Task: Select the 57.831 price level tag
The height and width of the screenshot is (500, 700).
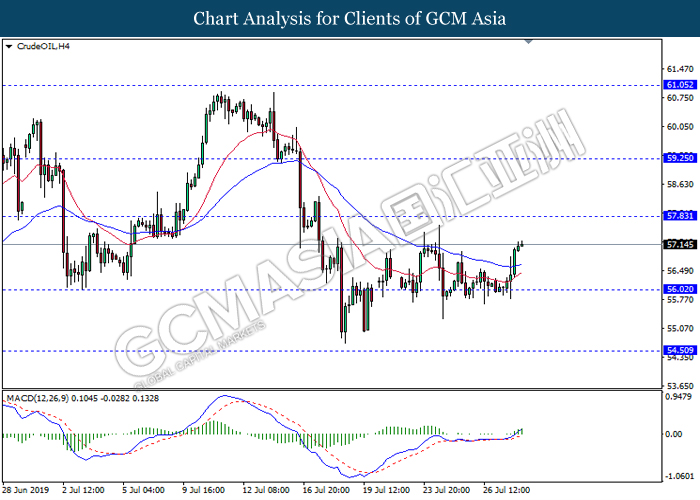Action: (x=679, y=216)
